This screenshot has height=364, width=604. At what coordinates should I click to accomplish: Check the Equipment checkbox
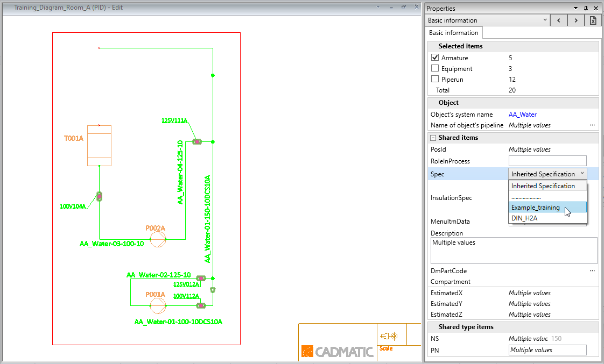(435, 68)
